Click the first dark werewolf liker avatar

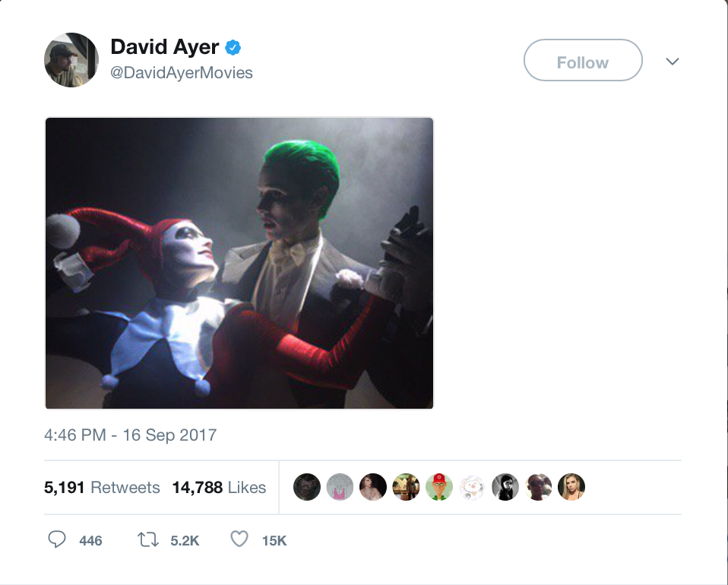pos(307,487)
